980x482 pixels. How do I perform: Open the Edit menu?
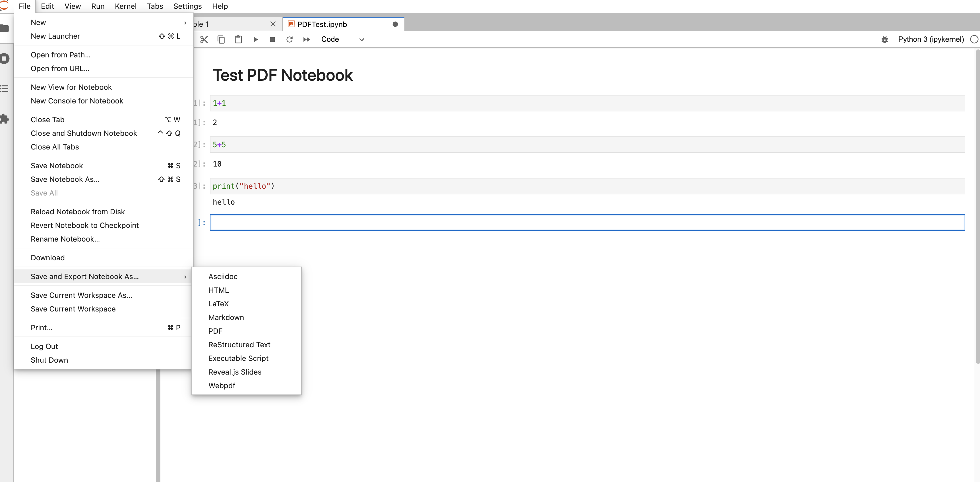coord(47,7)
